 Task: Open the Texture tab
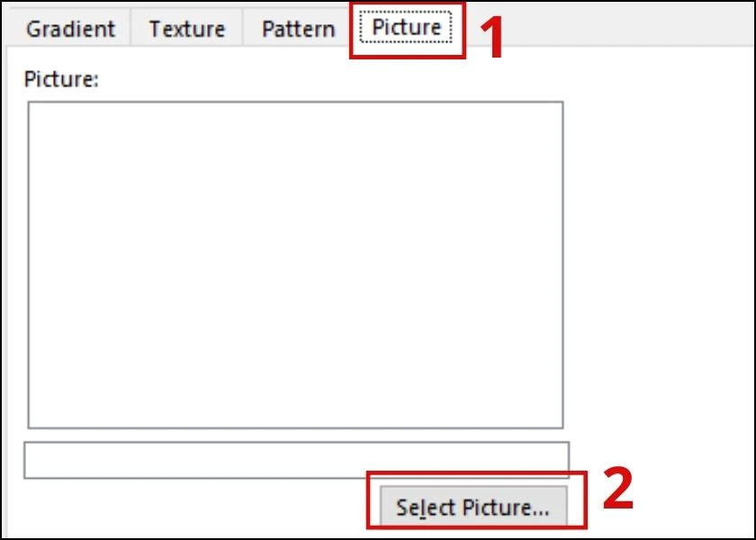click(186, 29)
